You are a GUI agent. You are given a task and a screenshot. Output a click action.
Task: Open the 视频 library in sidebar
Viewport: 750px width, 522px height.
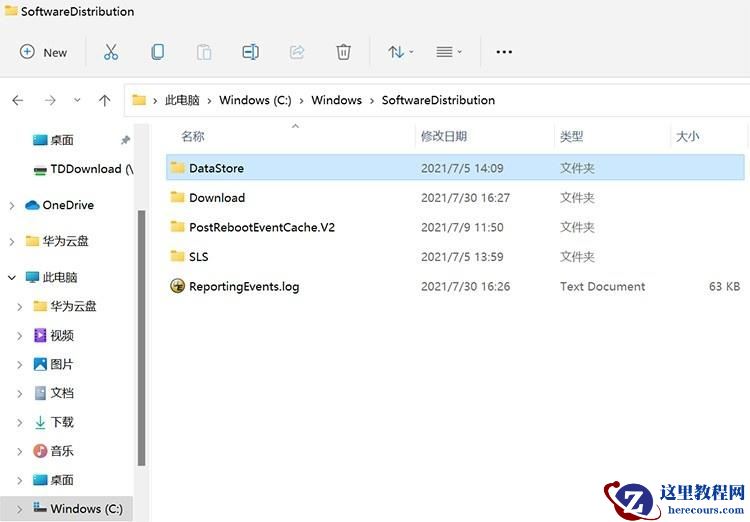point(54,335)
